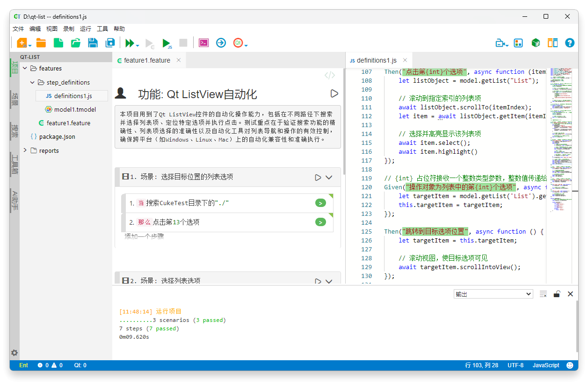Click the blue circled arrow toolbar icon
The width and height of the screenshot is (588, 385).
(x=221, y=43)
